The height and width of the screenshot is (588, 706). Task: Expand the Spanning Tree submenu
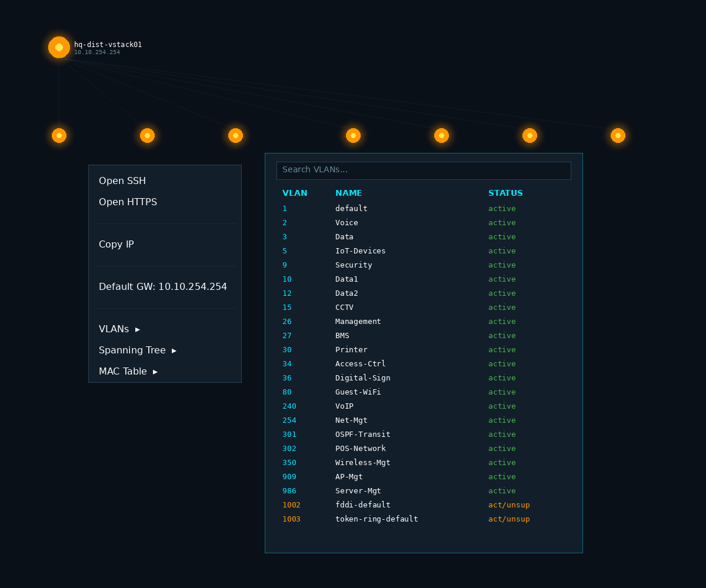[x=133, y=350]
